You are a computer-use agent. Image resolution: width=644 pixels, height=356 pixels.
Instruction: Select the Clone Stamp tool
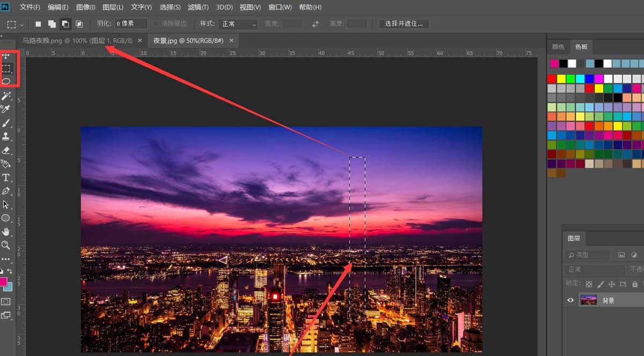point(6,136)
